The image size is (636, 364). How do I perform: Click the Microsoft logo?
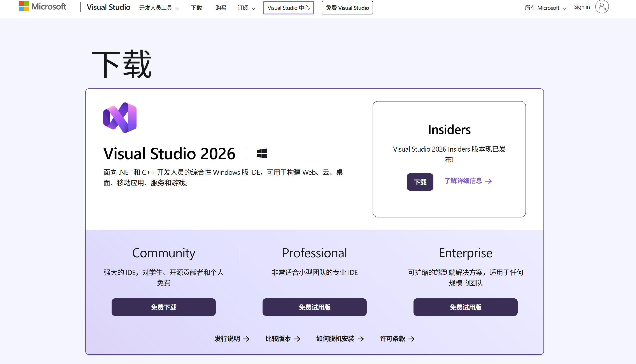pyautogui.click(x=42, y=7)
